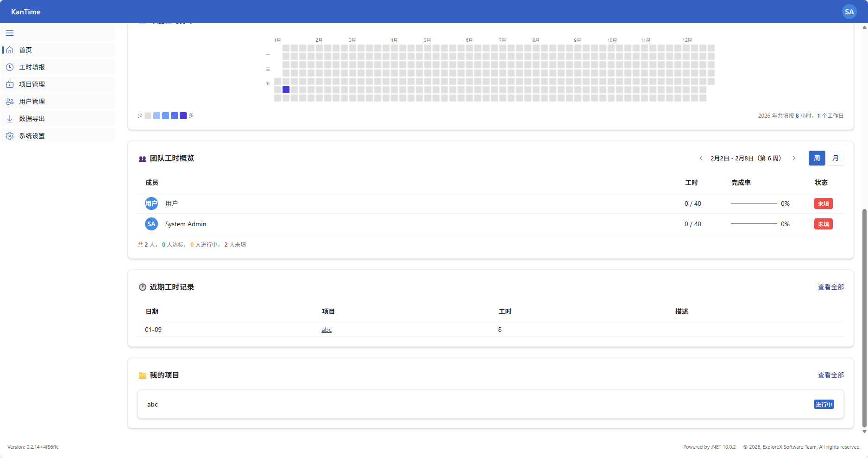Open the SA user avatar menu
868x458 pixels.
point(849,12)
